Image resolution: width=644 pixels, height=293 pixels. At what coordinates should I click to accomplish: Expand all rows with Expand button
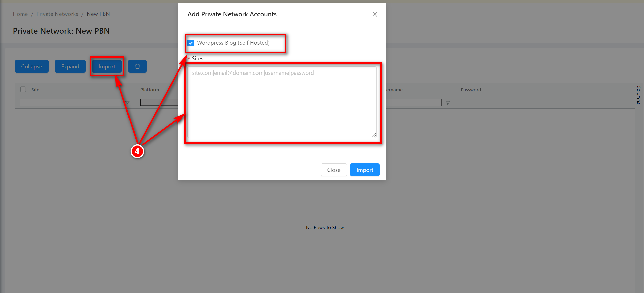[70, 66]
